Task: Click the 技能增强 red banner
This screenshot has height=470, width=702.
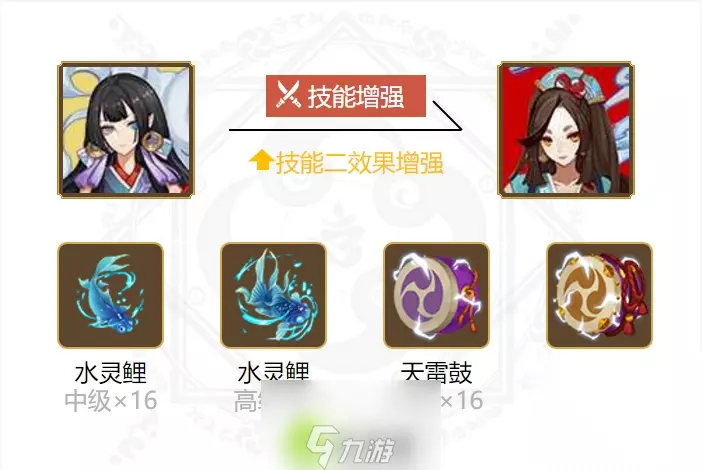Action: (346, 96)
